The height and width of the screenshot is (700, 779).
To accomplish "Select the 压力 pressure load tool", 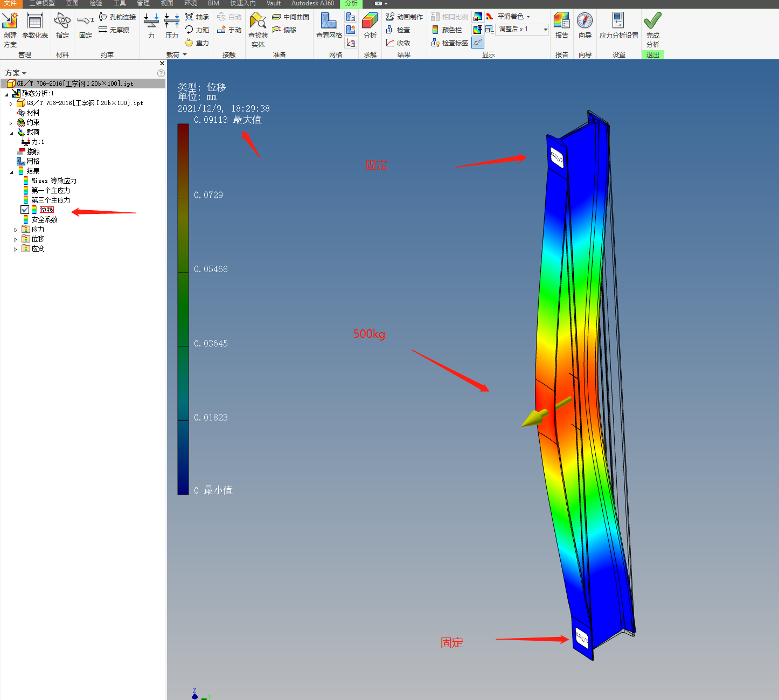I will pos(172,26).
